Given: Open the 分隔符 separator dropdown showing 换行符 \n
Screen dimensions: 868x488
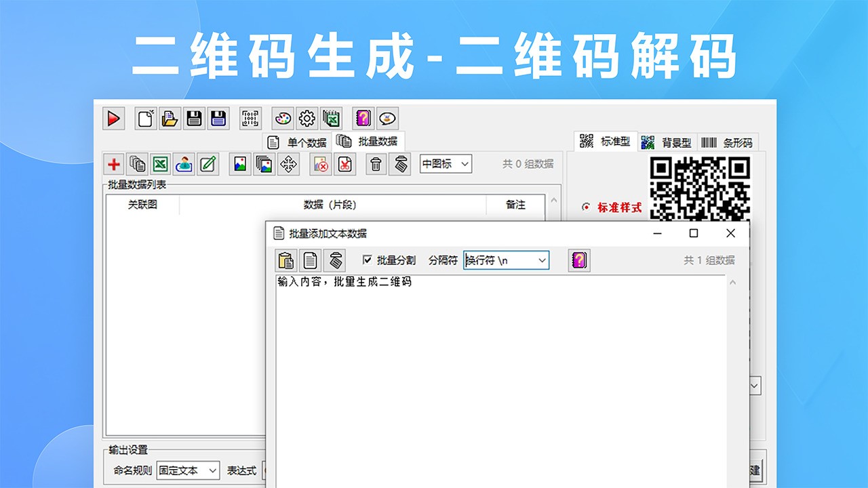Looking at the screenshot, I should pyautogui.click(x=505, y=260).
